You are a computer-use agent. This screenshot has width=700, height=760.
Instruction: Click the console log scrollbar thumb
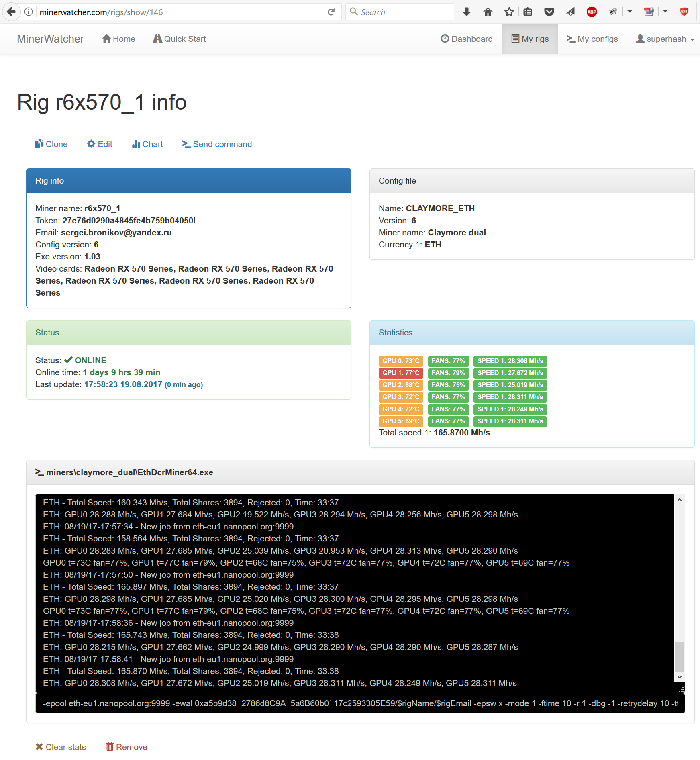680,656
